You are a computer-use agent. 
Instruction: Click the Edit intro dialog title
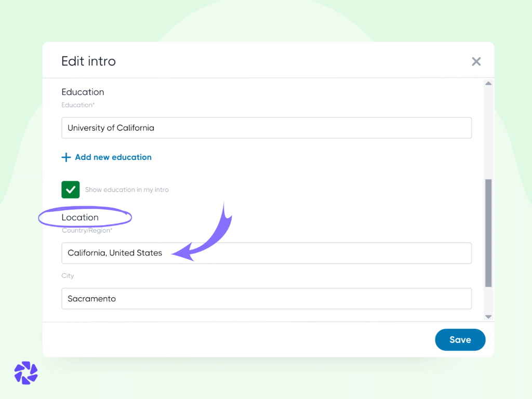point(88,61)
